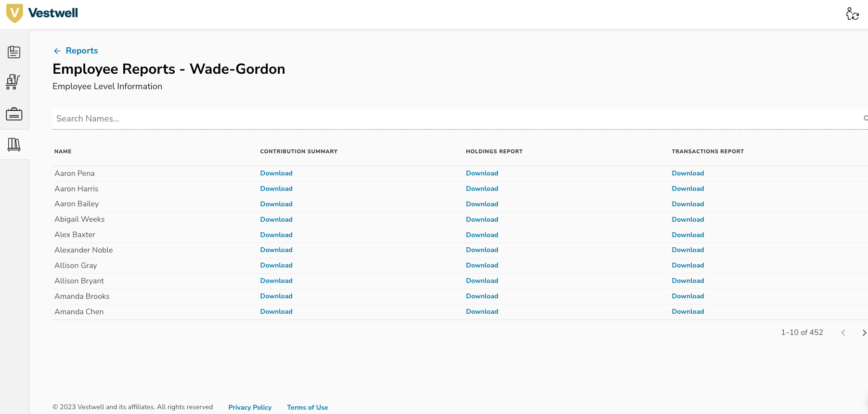This screenshot has width=868, height=414.
Task: Click the HOLDINGS REPORT column header
Action: 494,151
